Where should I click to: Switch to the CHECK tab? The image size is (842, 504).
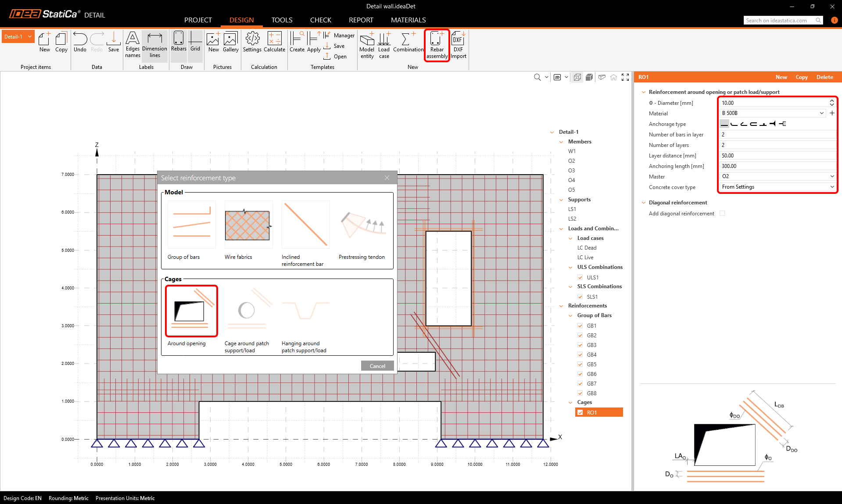coord(320,20)
